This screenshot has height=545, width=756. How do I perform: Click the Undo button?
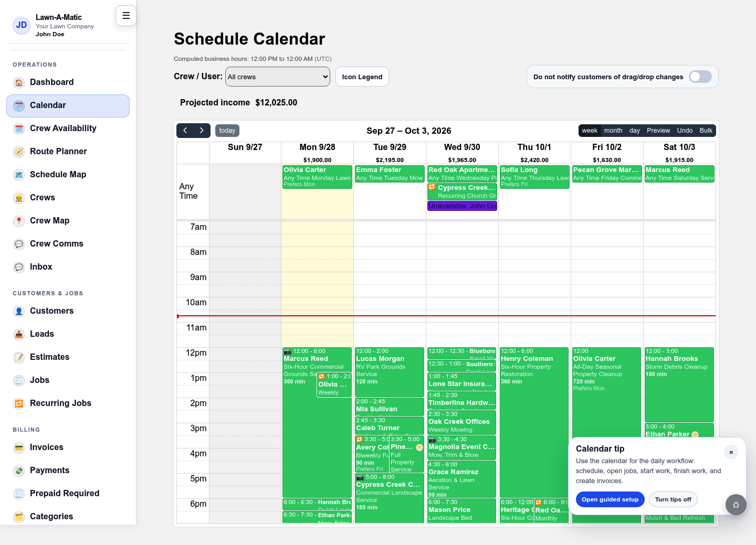click(x=685, y=131)
